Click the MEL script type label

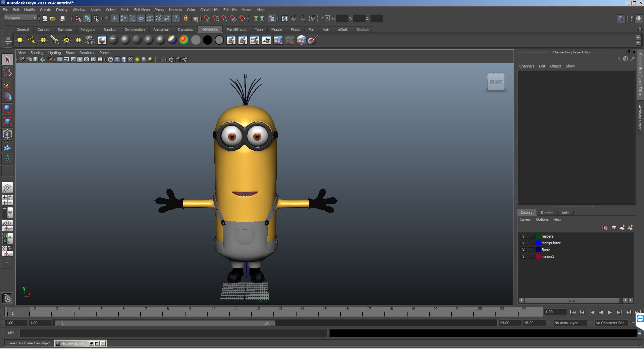coord(11,333)
